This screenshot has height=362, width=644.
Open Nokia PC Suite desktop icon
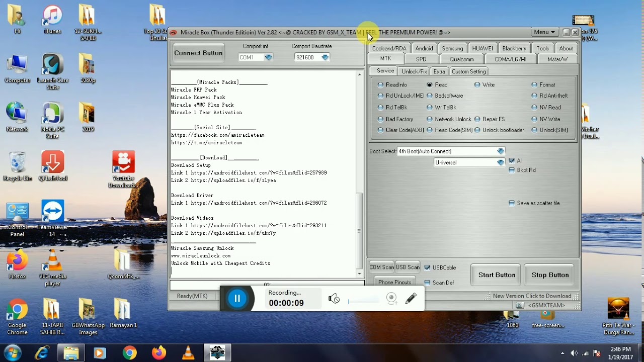pos(52,121)
